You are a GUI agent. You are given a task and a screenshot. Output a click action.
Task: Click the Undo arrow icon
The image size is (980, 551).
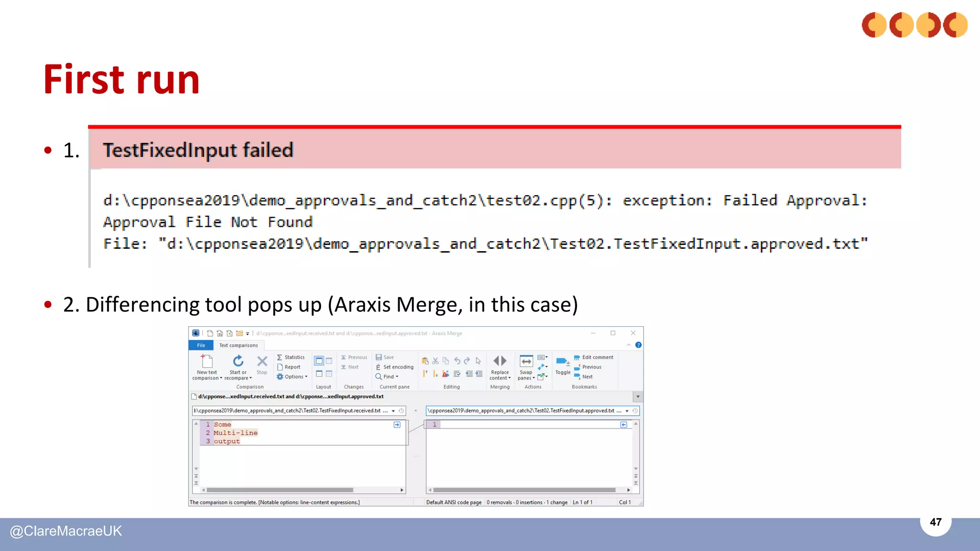[457, 361]
